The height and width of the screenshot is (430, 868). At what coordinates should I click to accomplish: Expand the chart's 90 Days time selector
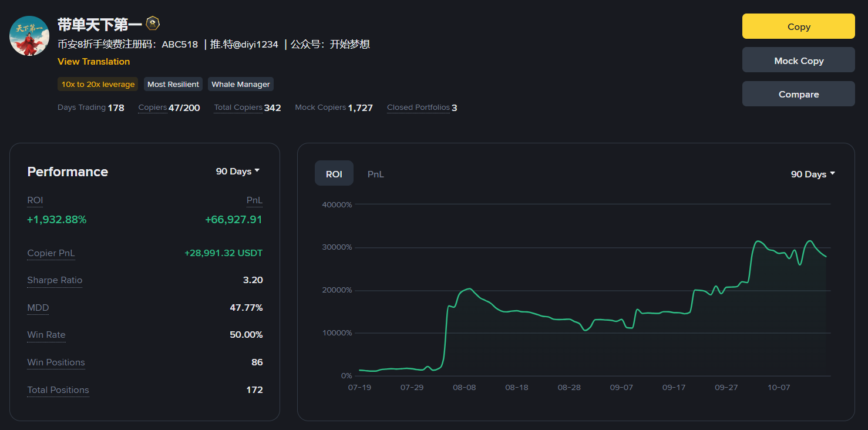[x=813, y=174]
